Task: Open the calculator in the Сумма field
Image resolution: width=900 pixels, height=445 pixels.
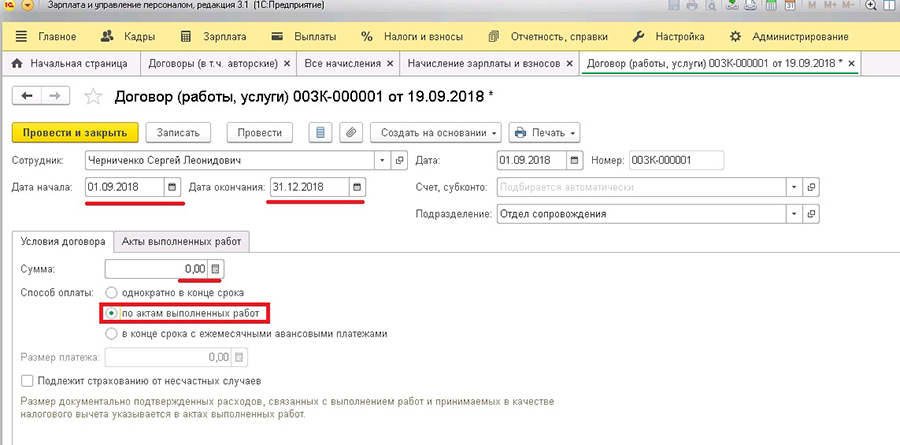Action: (215, 269)
